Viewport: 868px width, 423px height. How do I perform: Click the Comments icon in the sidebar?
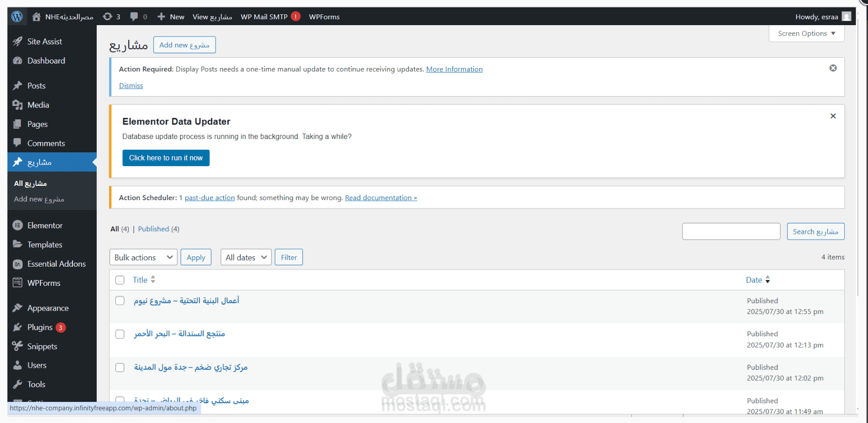(x=18, y=143)
